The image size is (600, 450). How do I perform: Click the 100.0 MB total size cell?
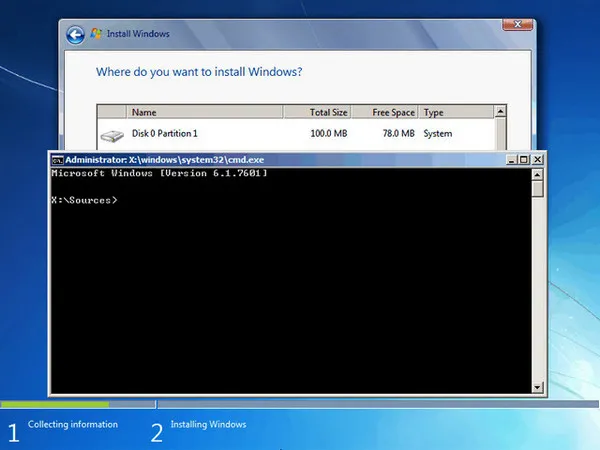click(329, 134)
